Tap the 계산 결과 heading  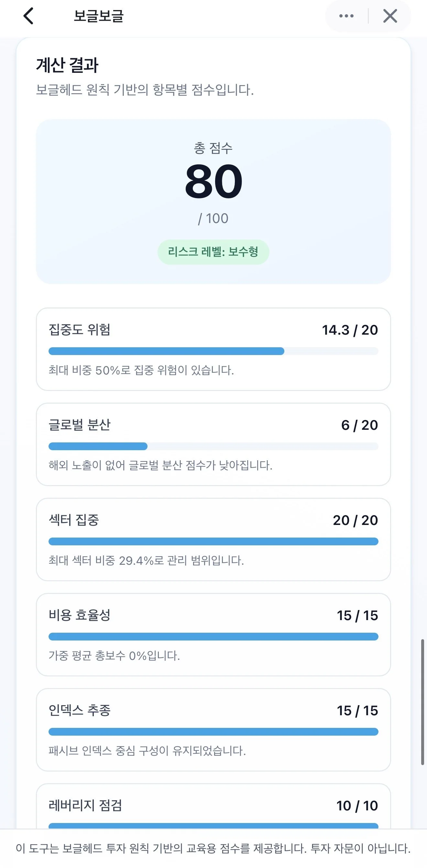pos(67,65)
